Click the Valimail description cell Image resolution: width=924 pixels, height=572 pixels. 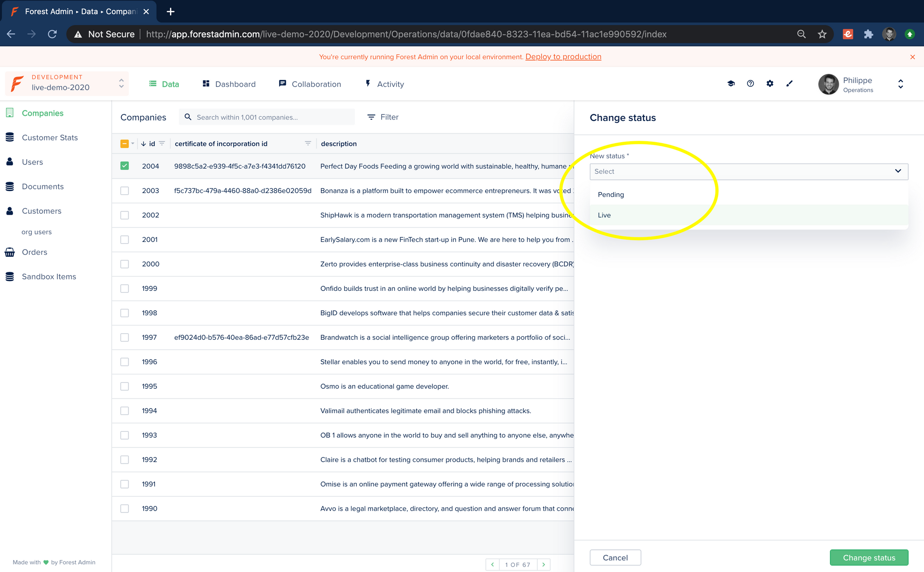[426, 411]
